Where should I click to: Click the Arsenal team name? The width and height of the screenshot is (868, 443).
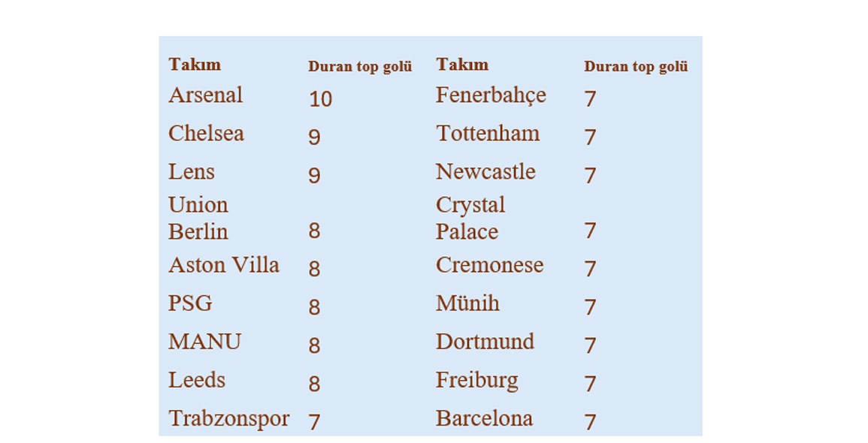coord(205,95)
